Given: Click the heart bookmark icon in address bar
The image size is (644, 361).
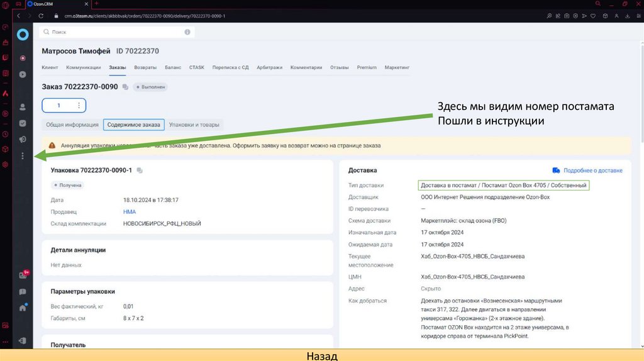Looking at the screenshot, I should pyautogui.click(x=593, y=16).
